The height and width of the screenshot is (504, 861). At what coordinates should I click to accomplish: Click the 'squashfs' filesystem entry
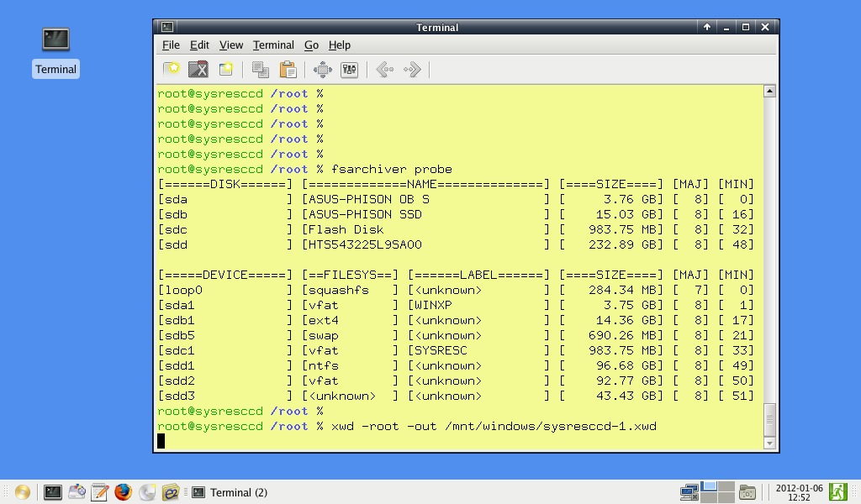click(339, 290)
